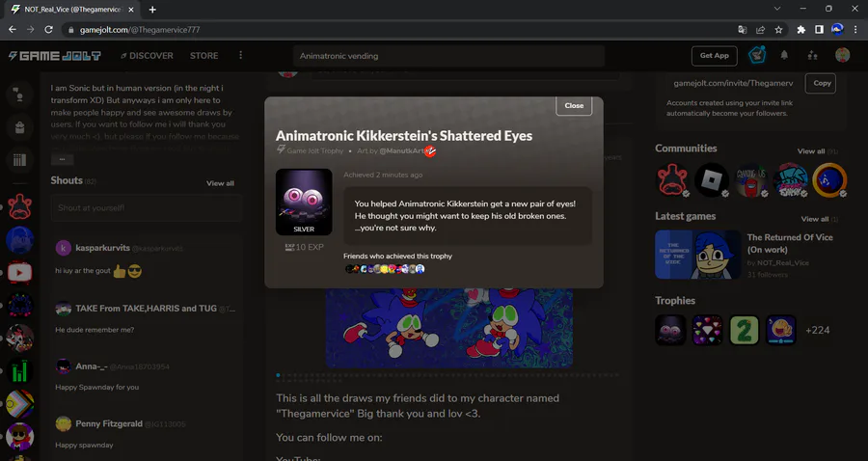Open the YouTube community in left sidebar
The height and width of the screenshot is (461, 868).
coord(19,272)
